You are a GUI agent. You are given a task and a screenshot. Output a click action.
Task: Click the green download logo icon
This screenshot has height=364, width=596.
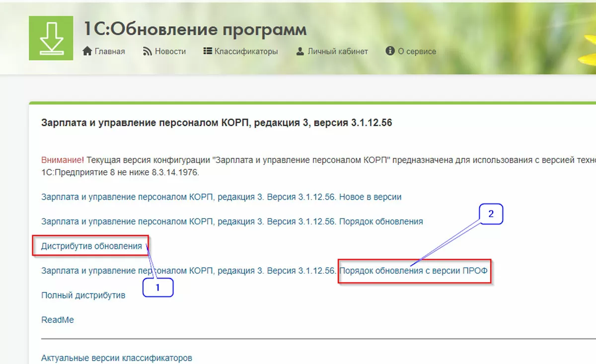[51, 38]
